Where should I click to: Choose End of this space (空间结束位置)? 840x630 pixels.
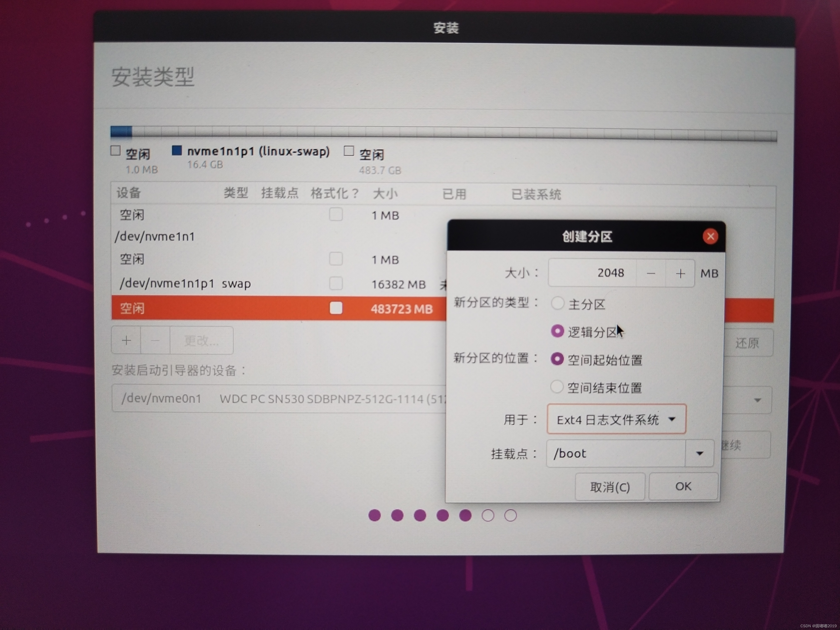click(x=557, y=387)
